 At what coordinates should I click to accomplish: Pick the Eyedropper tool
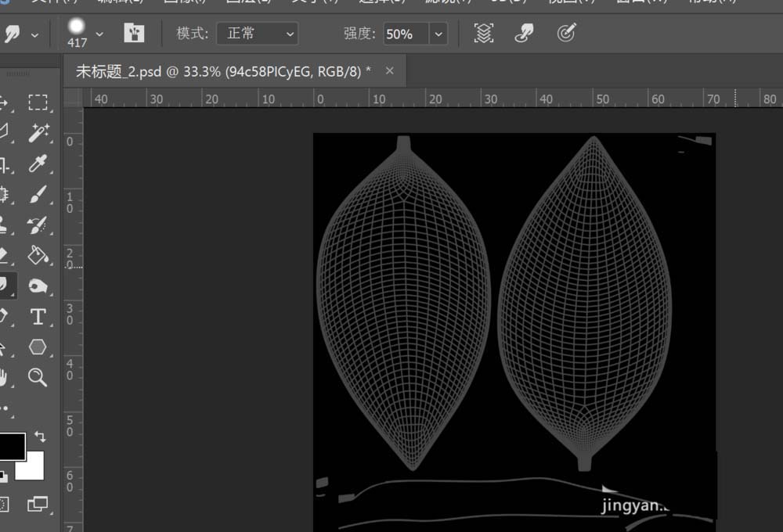[37, 164]
